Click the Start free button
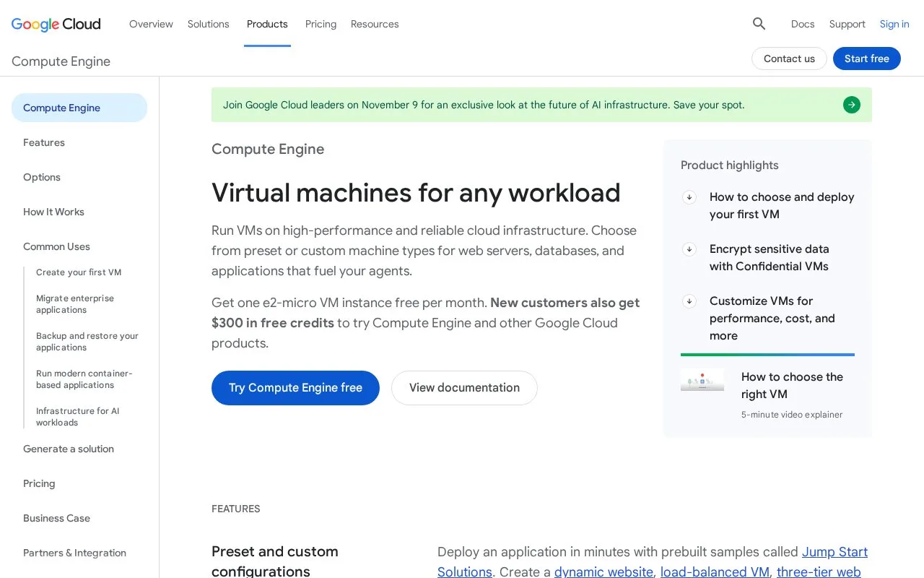924x578 pixels. click(867, 59)
